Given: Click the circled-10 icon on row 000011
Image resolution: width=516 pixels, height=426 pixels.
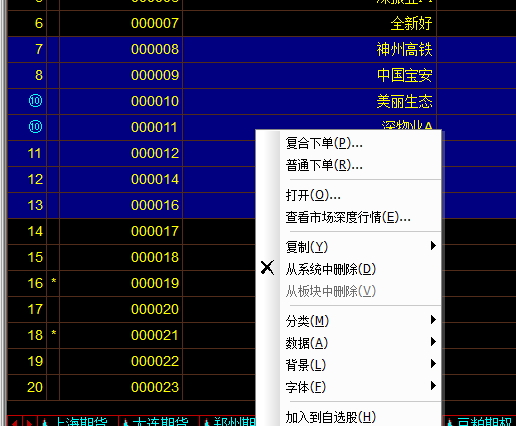Looking at the screenshot, I should coord(35,126).
